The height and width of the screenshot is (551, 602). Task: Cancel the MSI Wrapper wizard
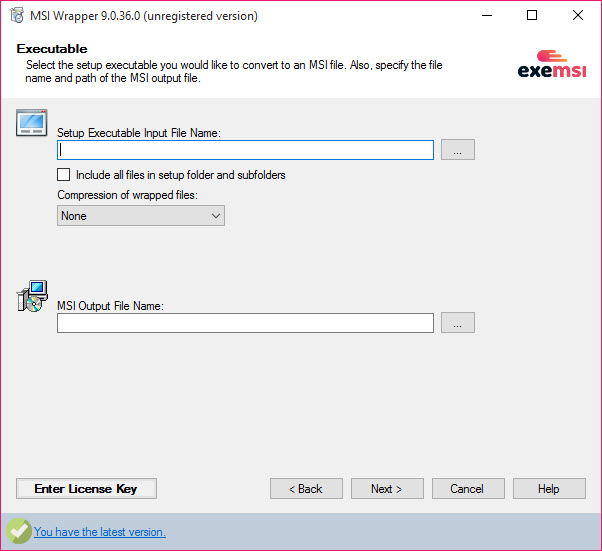(x=468, y=488)
